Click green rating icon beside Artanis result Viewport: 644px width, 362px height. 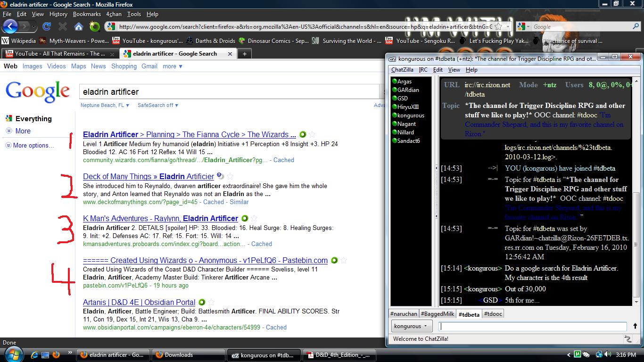coord(202,302)
